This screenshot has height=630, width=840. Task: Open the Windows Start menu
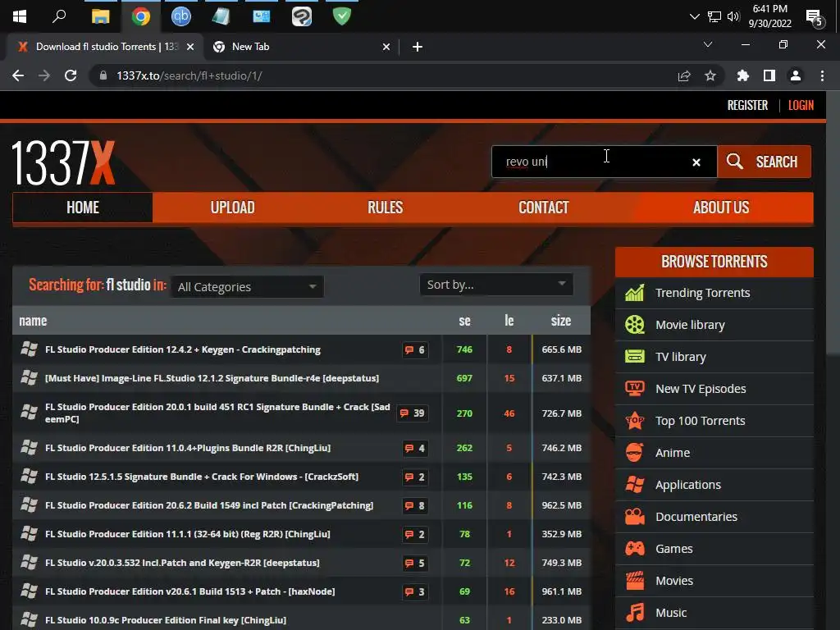20,16
